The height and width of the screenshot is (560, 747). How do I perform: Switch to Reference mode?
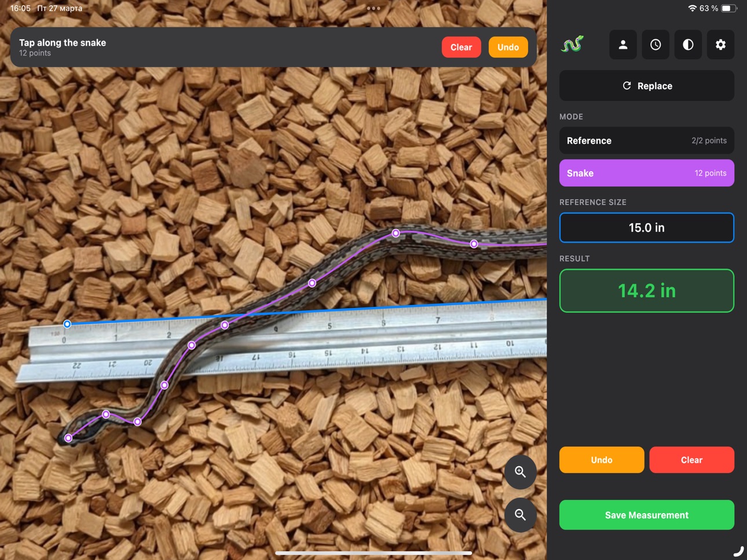point(647,141)
